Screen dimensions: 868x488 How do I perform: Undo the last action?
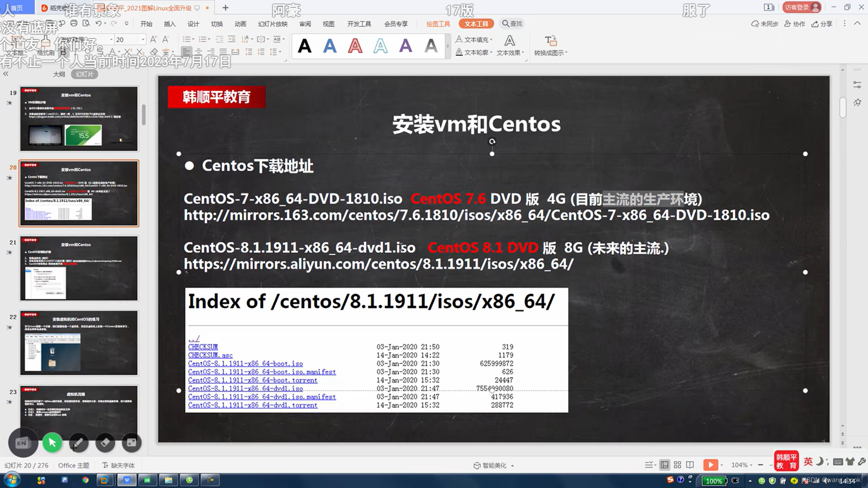click(98, 23)
